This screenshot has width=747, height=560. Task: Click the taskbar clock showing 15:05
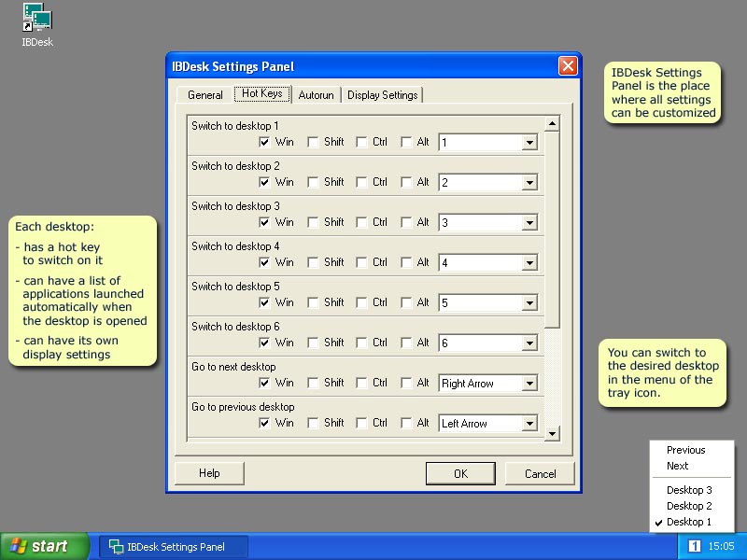(721, 546)
